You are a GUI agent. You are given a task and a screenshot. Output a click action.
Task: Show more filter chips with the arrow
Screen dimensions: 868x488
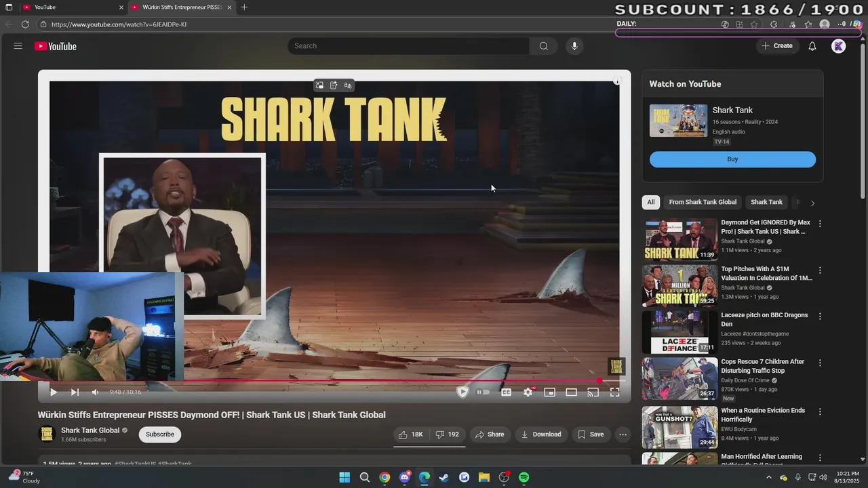pos(812,203)
